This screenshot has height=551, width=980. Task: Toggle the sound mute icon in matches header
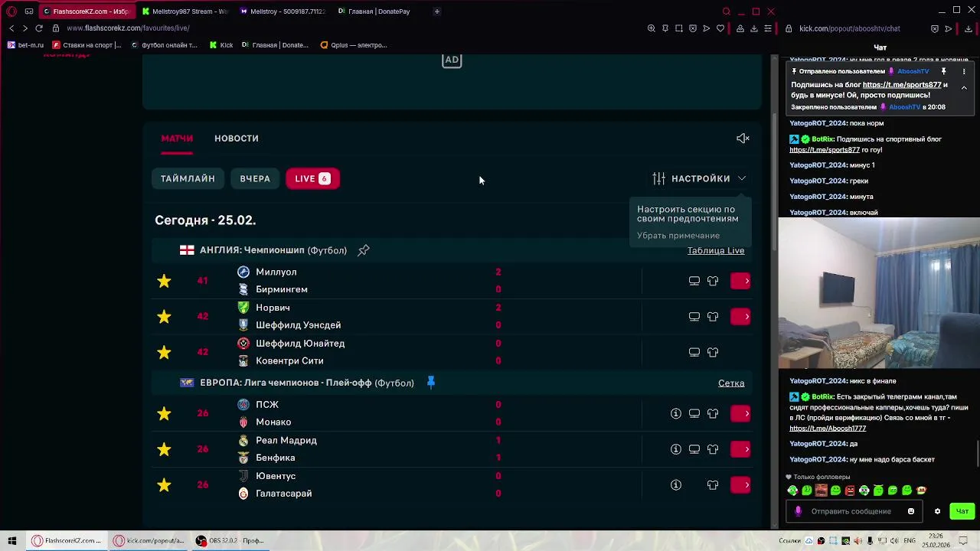click(743, 139)
